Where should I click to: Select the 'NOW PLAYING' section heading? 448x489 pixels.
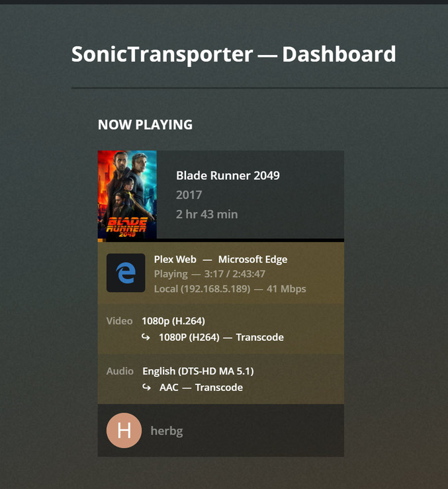pyautogui.click(x=145, y=125)
